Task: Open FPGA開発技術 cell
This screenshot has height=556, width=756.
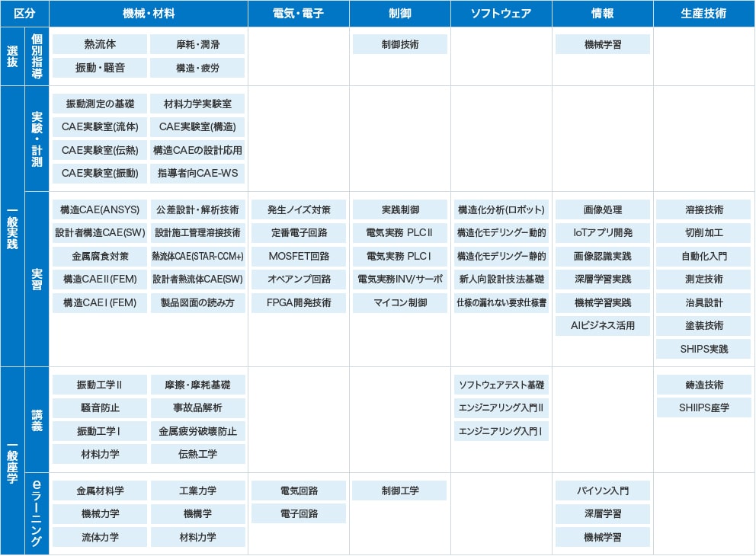Action: pyautogui.click(x=299, y=302)
